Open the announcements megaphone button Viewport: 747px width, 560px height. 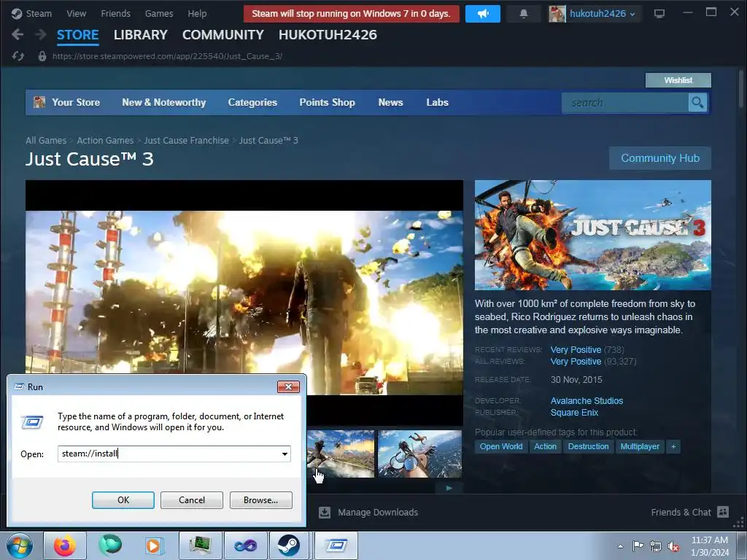[483, 14]
